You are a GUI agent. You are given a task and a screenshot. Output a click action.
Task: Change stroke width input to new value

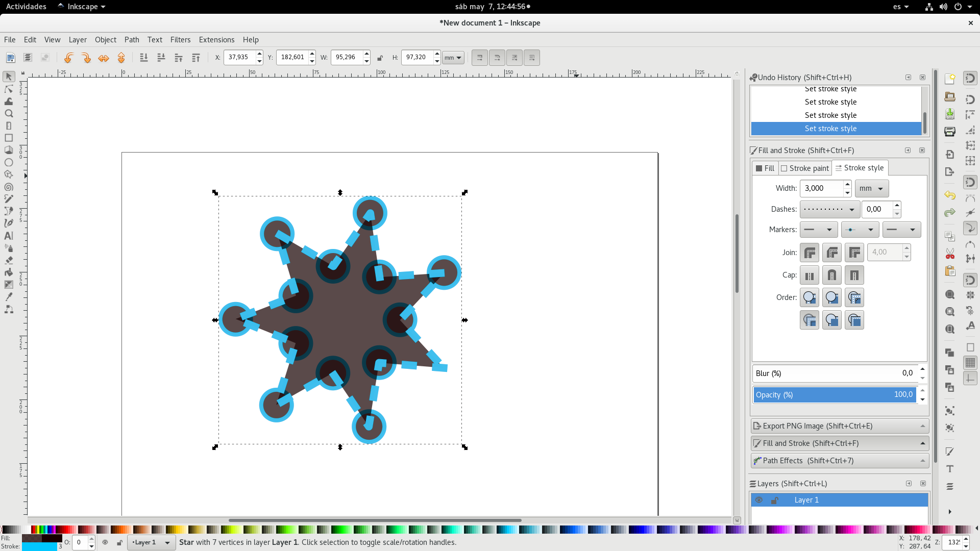pos(820,188)
